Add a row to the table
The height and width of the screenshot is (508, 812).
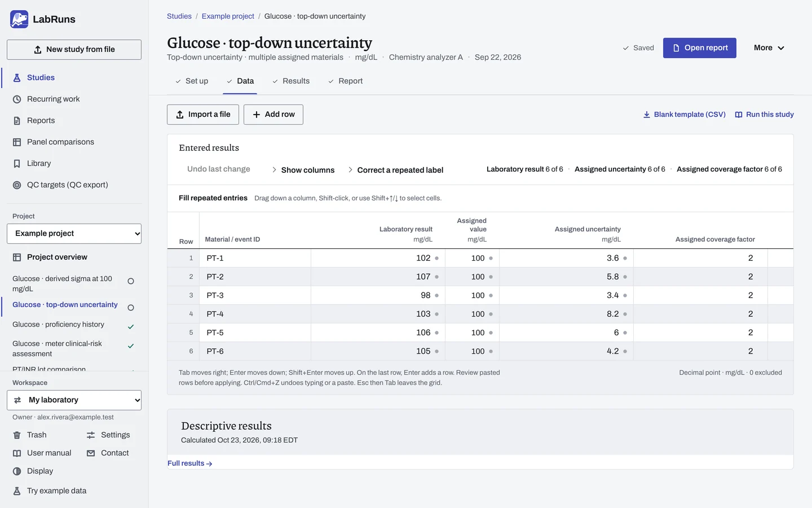273,115
